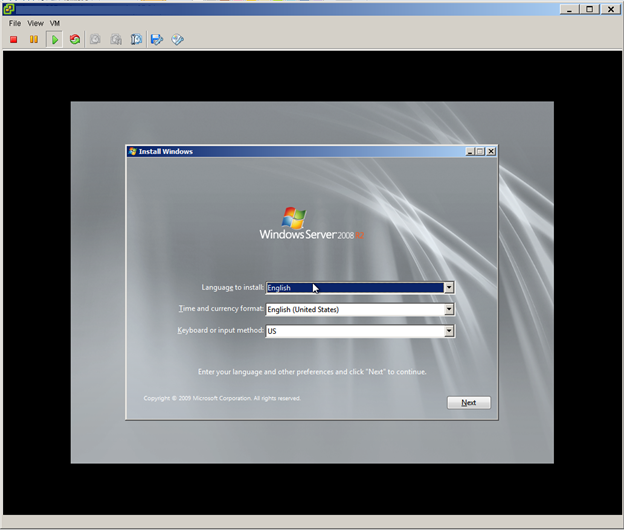Click the Microsoft copyright notice text
The height and width of the screenshot is (530, 624).
click(222, 398)
